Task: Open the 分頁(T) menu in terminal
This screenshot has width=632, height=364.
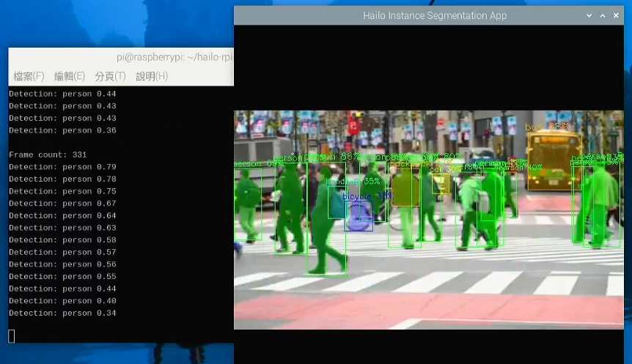Action: [x=110, y=76]
